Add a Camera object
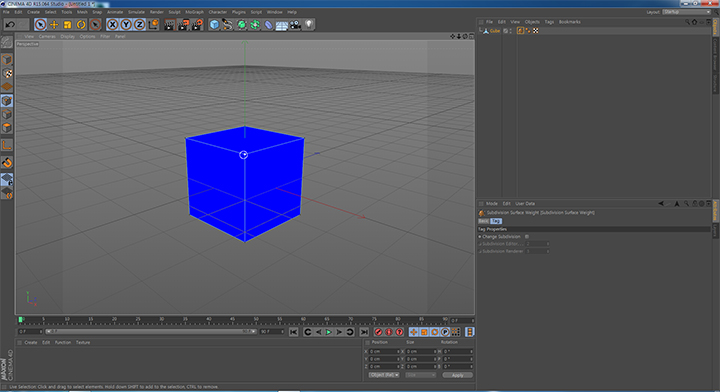Viewport: 720px width, 392px height. coord(295,25)
